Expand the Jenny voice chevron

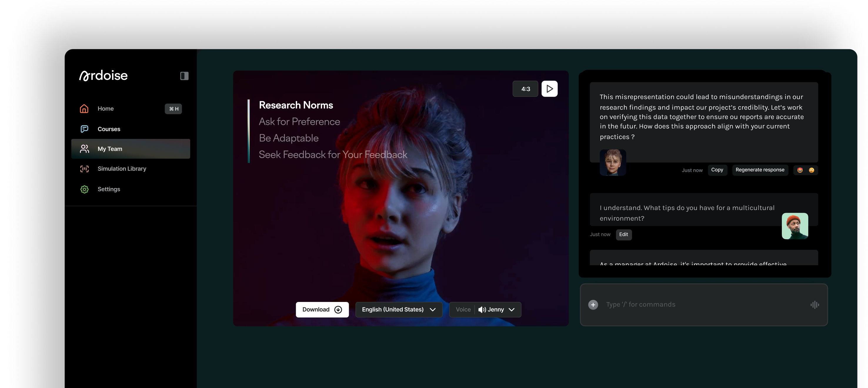(x=512, y=310)
